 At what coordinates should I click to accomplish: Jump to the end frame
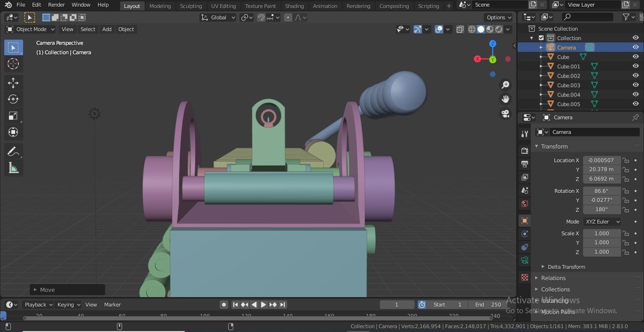pyautogui.click(x=282, y=305)
